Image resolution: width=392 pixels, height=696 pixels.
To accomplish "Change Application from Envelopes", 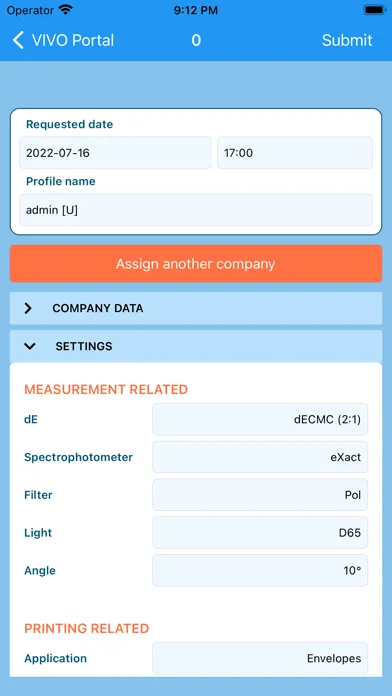I will (260, 658).
